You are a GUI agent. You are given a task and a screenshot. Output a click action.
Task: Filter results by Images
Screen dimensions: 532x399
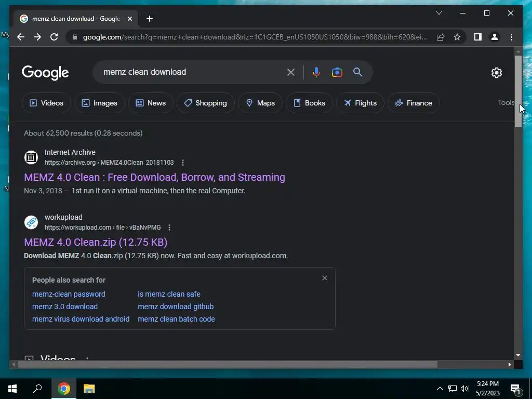pyautogui.click(x=99, y=103)
